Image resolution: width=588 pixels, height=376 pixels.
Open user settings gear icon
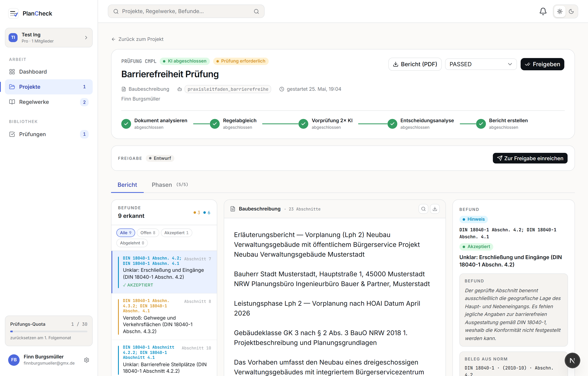(x=86, y=360)
